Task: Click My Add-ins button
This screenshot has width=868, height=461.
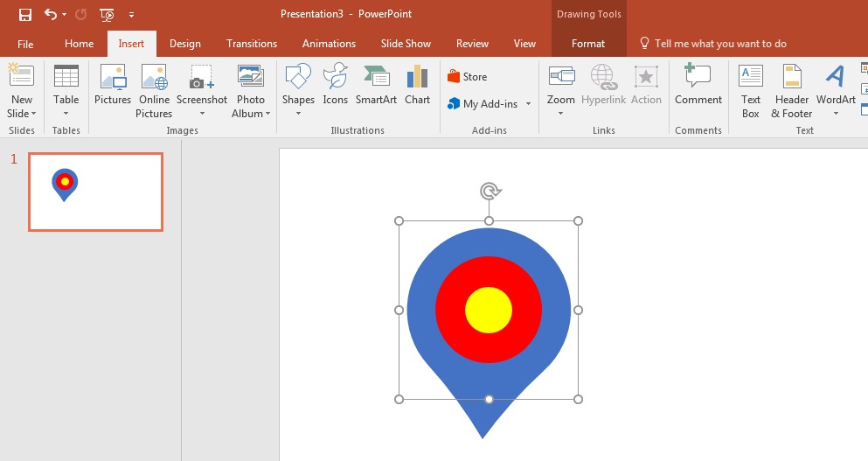Action: click(483, 103)
